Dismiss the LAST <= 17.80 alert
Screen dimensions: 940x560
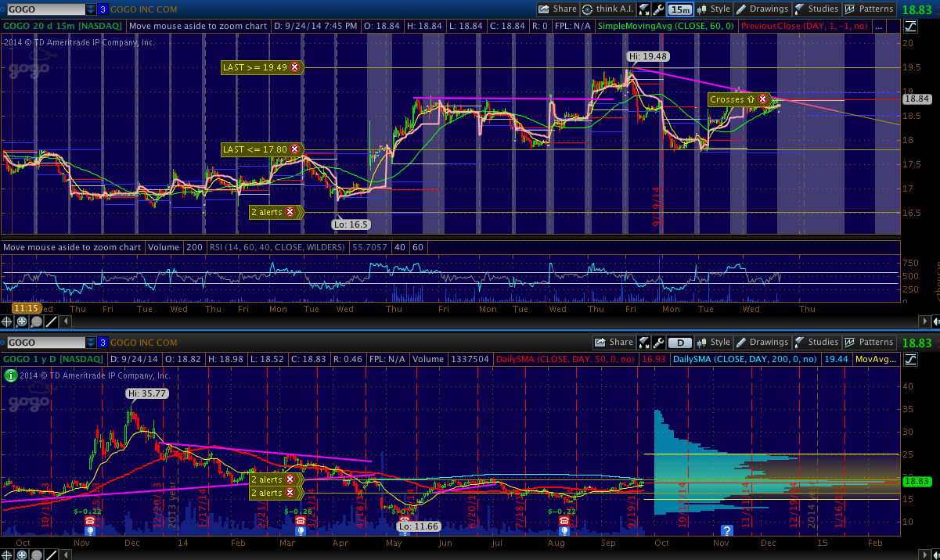pos(294,149)
